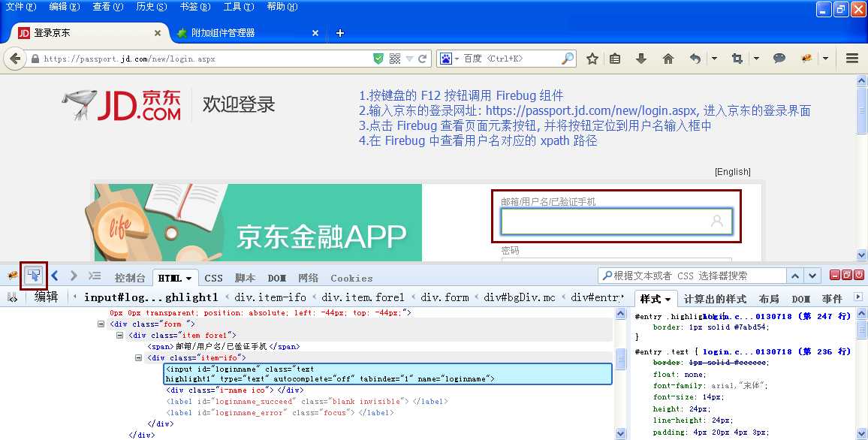Open the HTML tab options dropdown arrow
Screen dimensions: 868x440
pyautogui.click(x=188, y=279)
